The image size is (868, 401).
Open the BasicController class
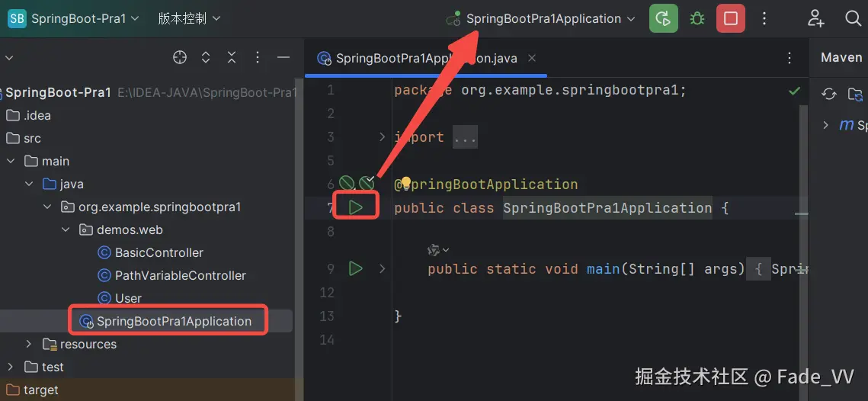tap(151, 252)
